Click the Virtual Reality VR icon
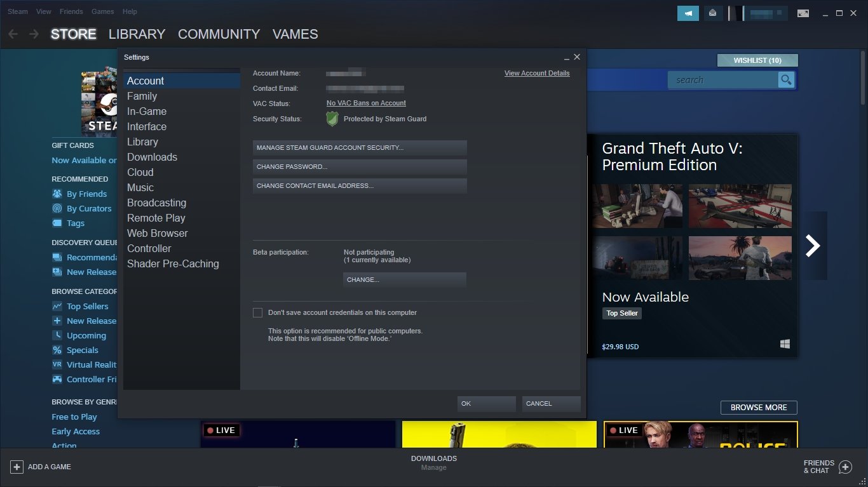Viewport: 868px width, 487px height. [57, 364]
